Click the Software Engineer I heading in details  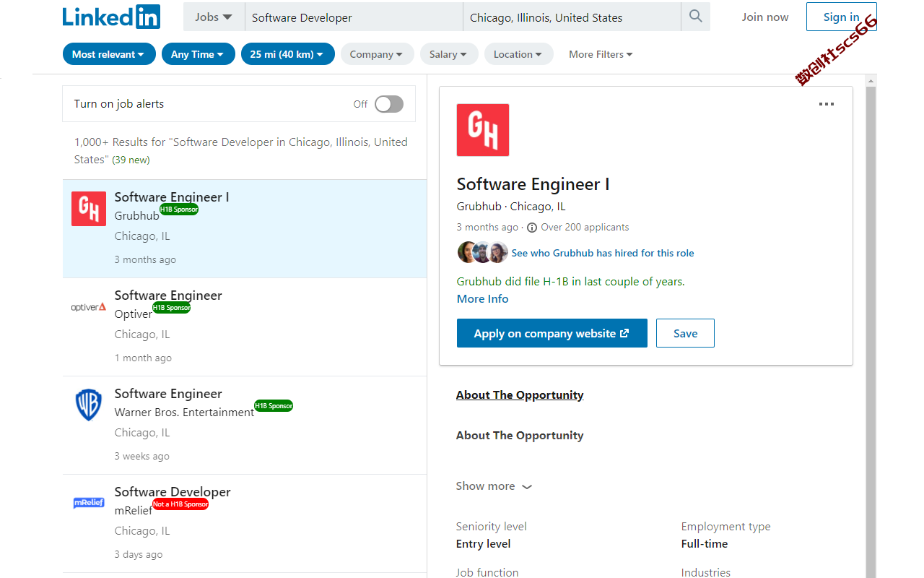click(x=533, y=184)
